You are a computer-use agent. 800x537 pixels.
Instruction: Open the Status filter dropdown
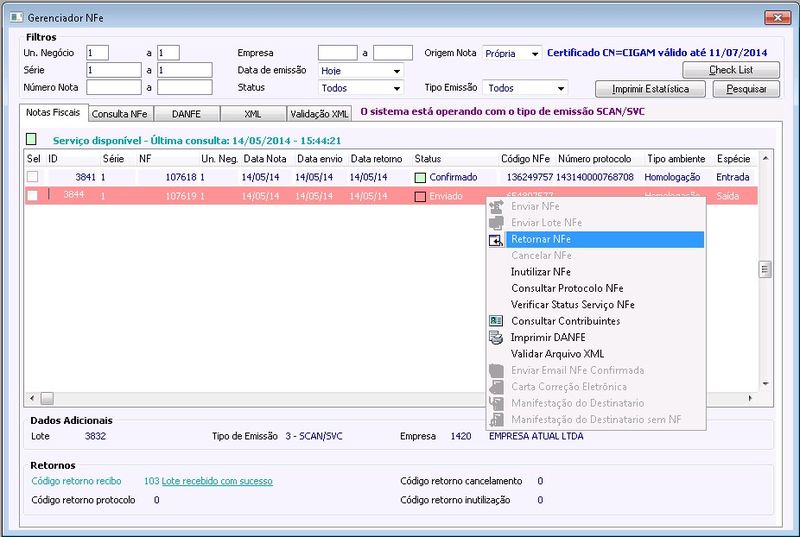396,88
